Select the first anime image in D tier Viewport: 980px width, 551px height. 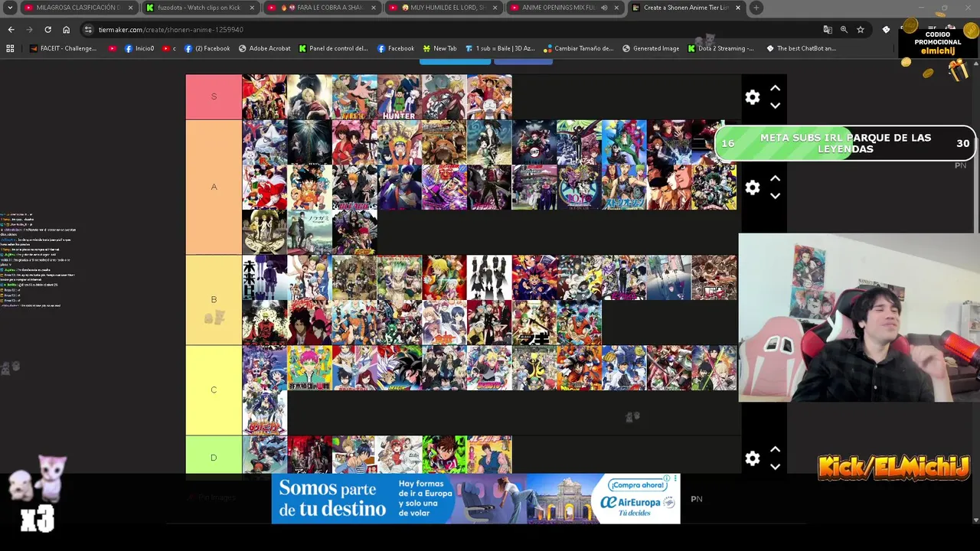tap(264, 455)
